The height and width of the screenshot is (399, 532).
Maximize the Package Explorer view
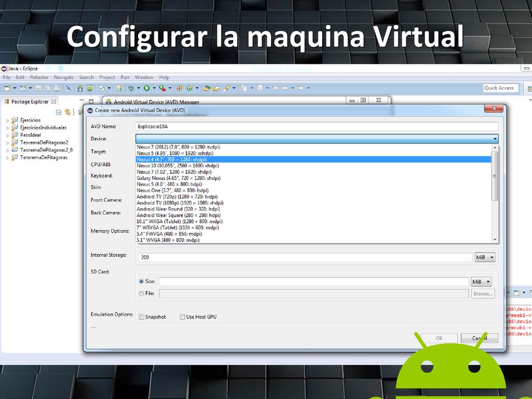91,101
